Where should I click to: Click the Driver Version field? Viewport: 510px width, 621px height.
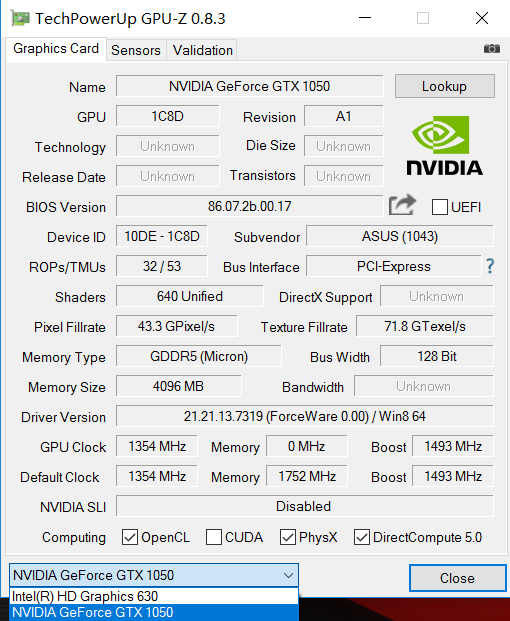(304, 416)
